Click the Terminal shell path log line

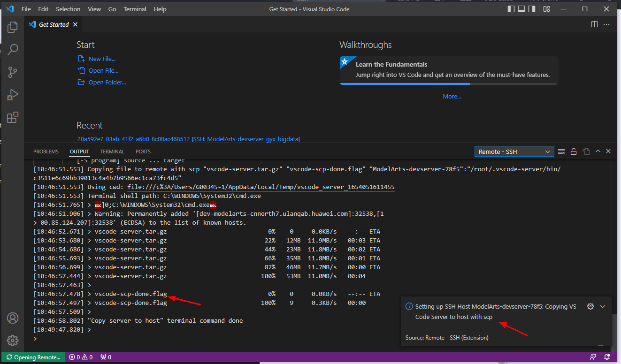point(147,196)
